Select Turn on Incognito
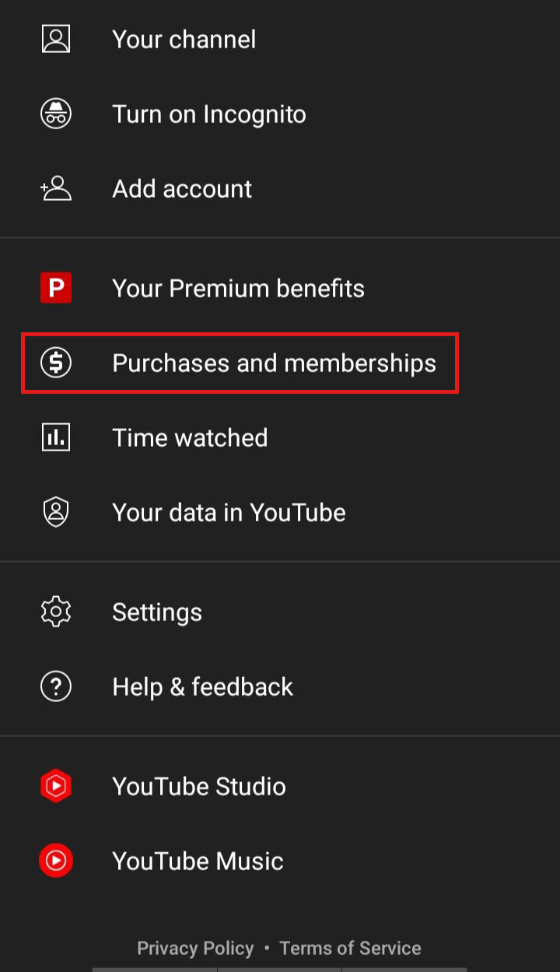 pos(280,114)
